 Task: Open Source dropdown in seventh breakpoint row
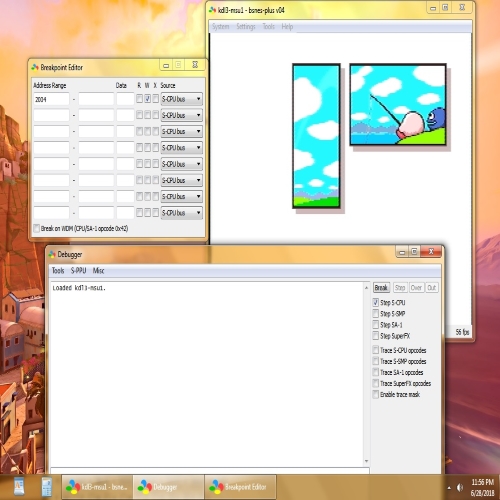182,196
